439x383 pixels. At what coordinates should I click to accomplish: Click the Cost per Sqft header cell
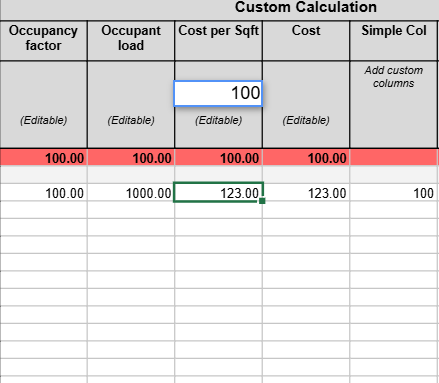(218, 41)
